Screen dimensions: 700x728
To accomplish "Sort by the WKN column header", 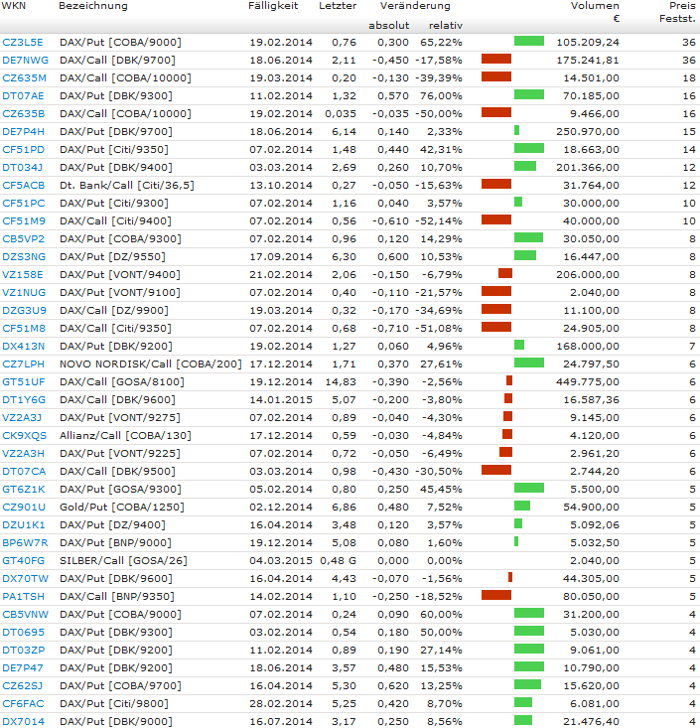I will (14, 6).
